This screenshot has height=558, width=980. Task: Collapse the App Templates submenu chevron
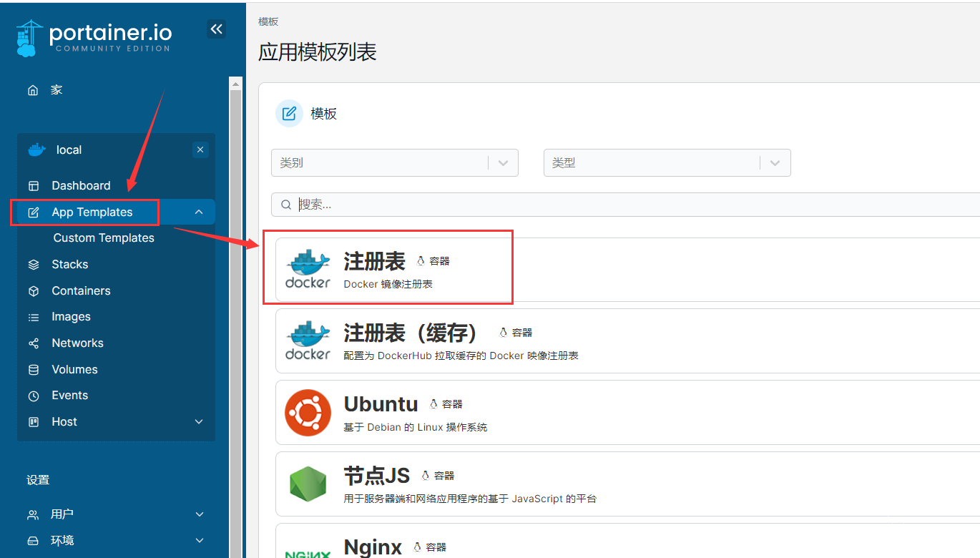[199, 212]
